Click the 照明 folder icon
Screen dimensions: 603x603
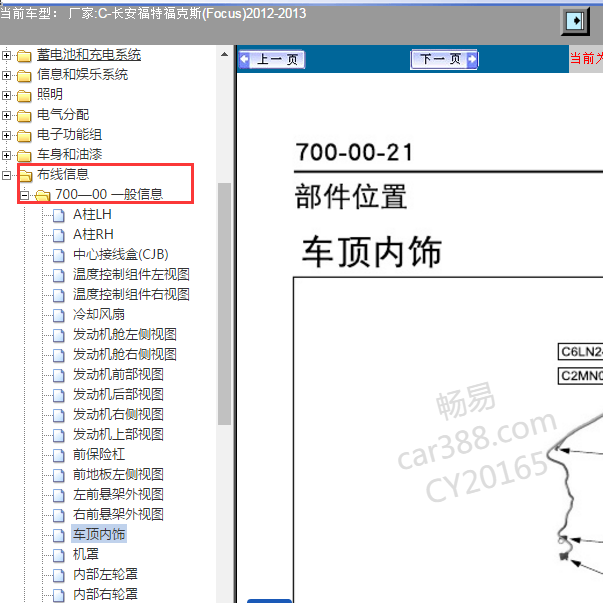[x=24, y=96]
